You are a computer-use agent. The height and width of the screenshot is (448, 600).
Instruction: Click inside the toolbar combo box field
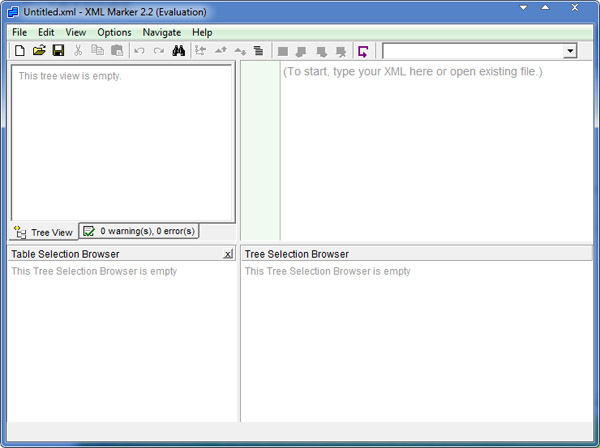[473, 51]
